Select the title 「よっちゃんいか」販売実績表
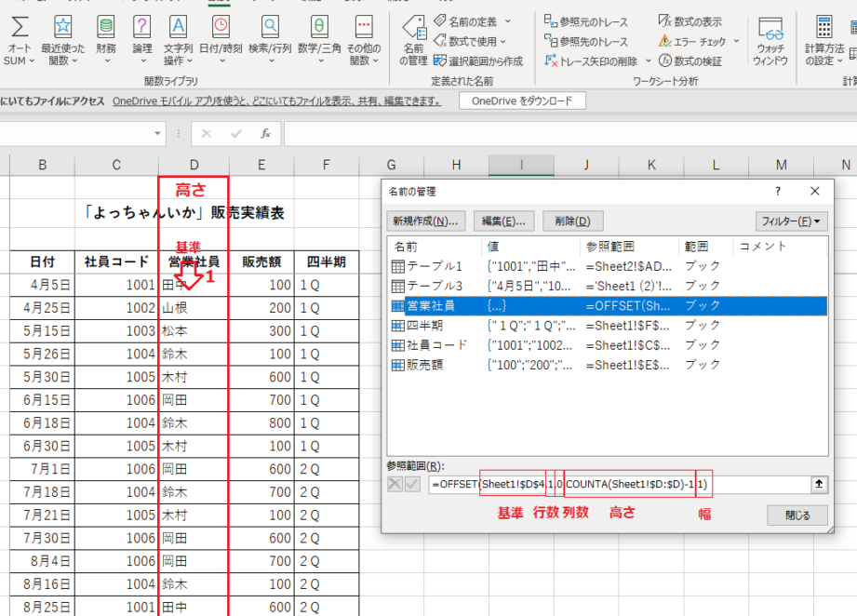The width and height of the screenshot is (857, 616). click(x=184, y=212)
